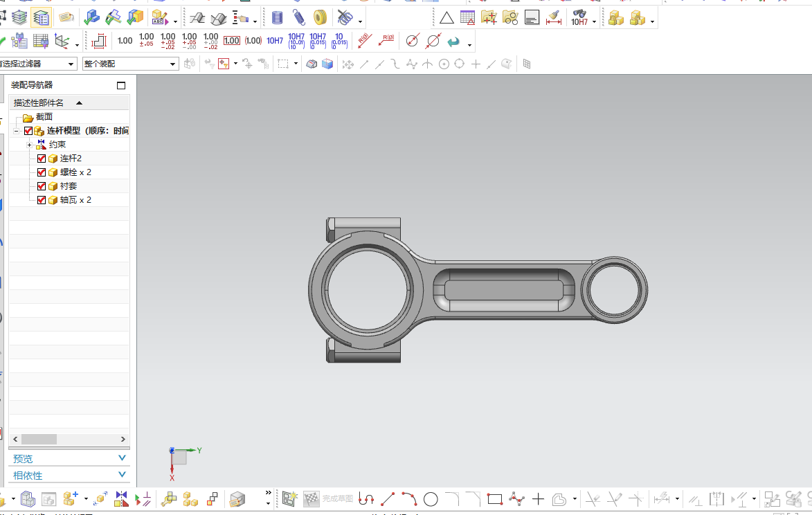Uncheck the 螺栓 x 2 component checkbox
The image size is (812, 515).
pos(42,172)
